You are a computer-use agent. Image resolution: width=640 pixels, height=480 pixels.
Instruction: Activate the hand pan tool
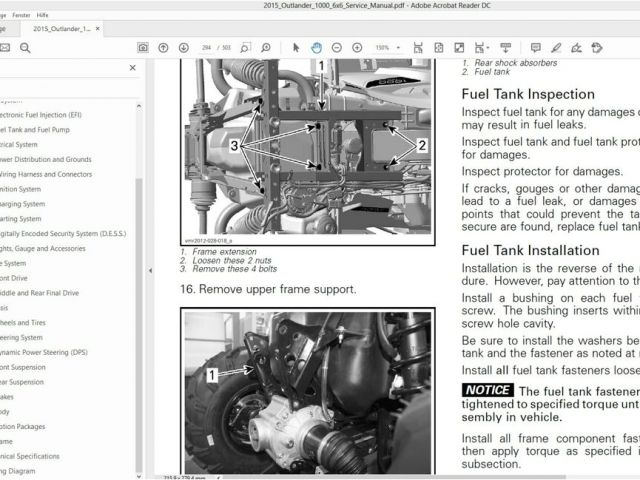click(316, 47)
